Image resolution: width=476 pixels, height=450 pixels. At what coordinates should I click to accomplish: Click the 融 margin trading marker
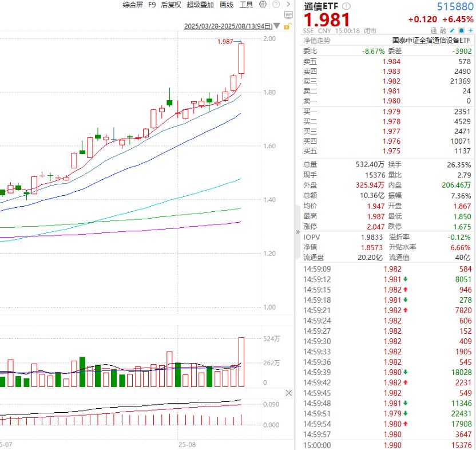[x=443, y=30]
